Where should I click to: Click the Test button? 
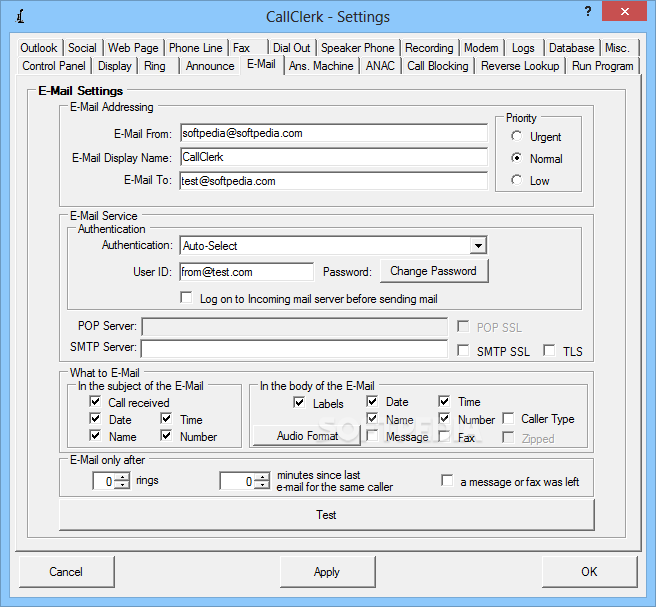coord(327,515)
